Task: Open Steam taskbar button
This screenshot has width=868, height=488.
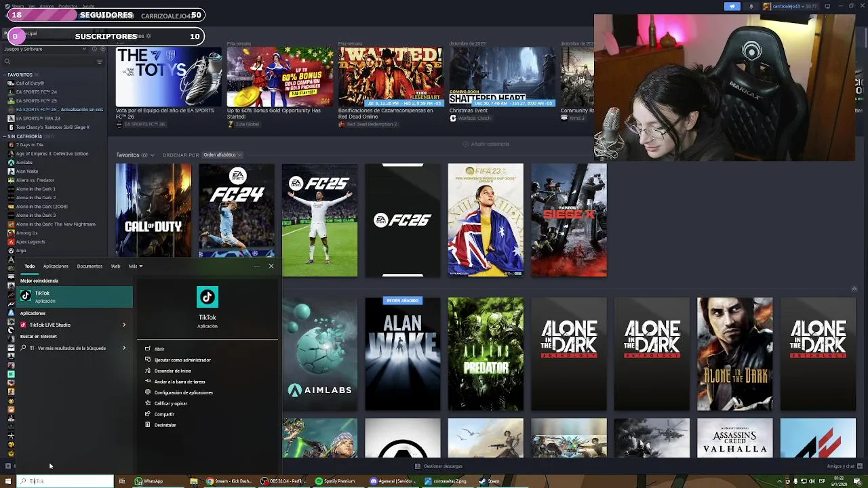Action: click(489, 481)
